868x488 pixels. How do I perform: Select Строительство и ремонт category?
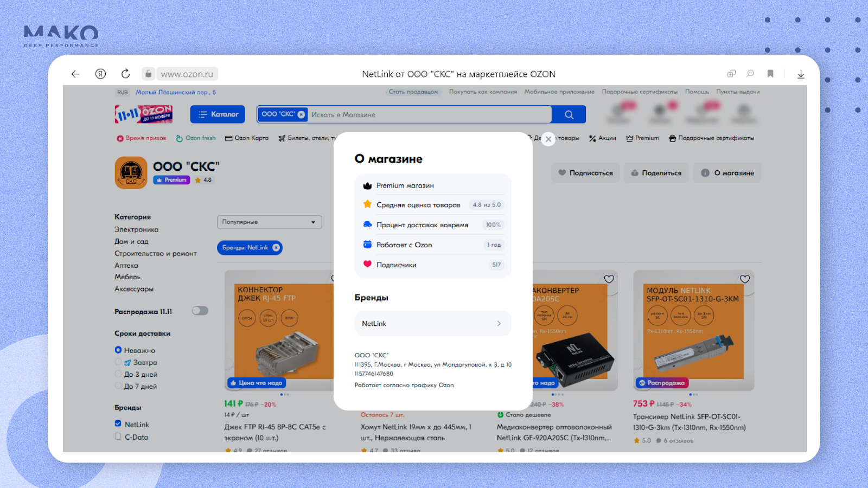tap(156, 254)
